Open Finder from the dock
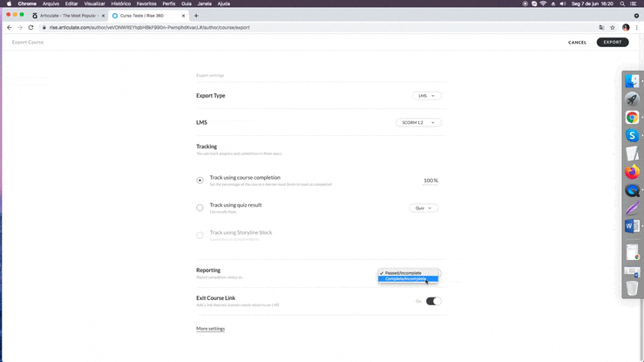The width and height of the screenshot is (644, 362). pos(632,81)
